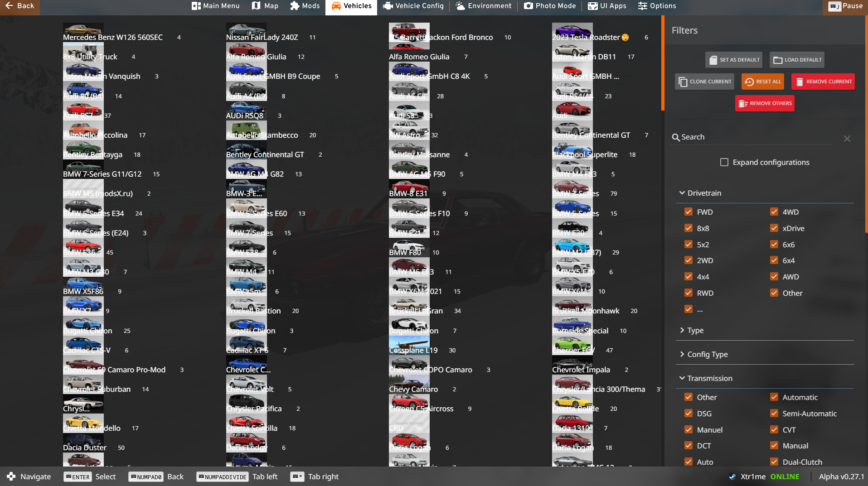
Task: Click the Steam icon beside Xtr1me
Action: (732, 476)
